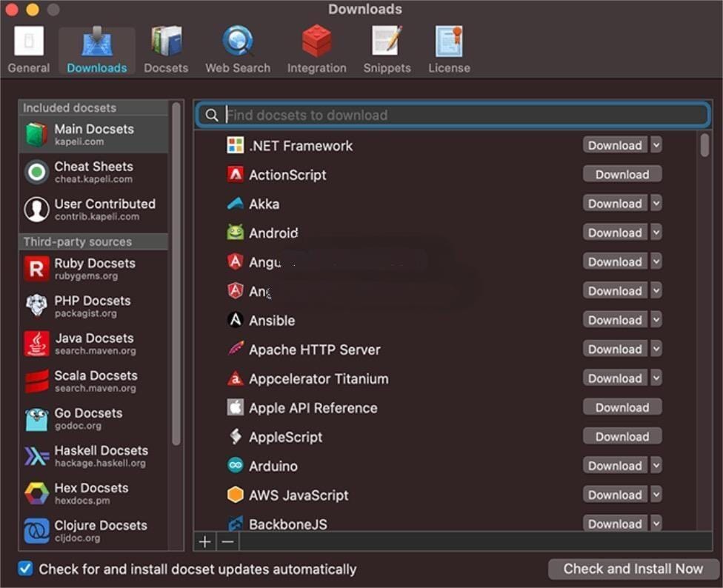Open the Web Search preferences pane
Screen dimensions: 723x588
click(238, 50)
